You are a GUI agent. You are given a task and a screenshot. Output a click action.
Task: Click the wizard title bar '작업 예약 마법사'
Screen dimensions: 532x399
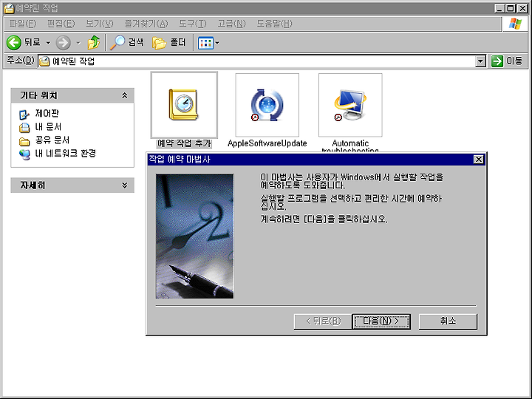[x=180, y=160]
